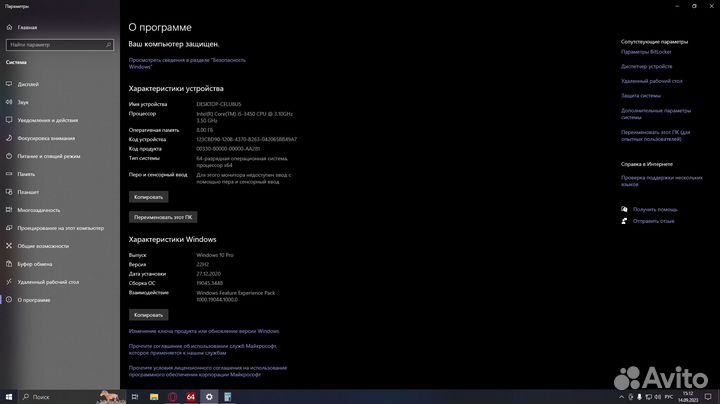
Task: Select product ID 00330-80000-00000-AA281
Action: (228, 149)
